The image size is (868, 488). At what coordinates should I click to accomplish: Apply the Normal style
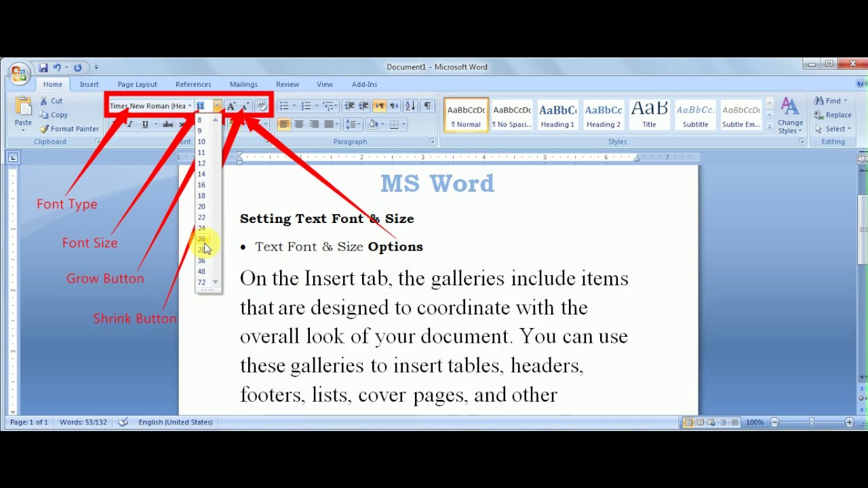[466, 115]
